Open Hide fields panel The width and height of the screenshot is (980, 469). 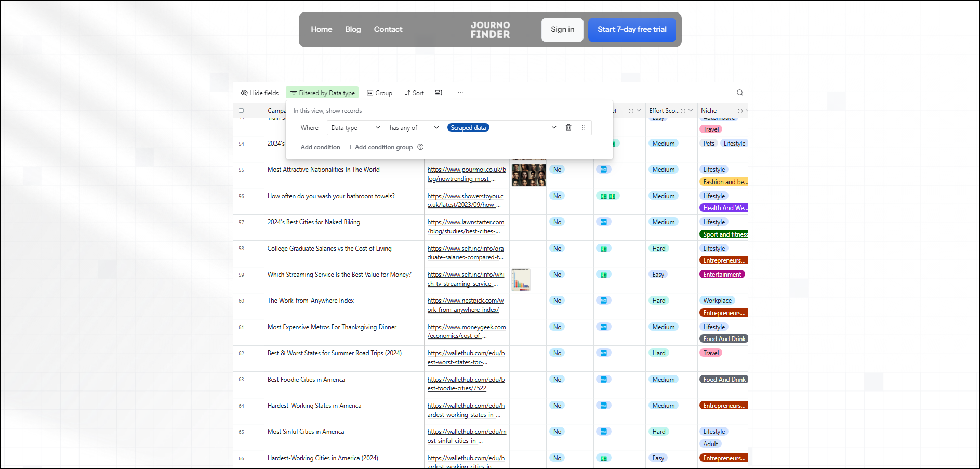point(259,93)
